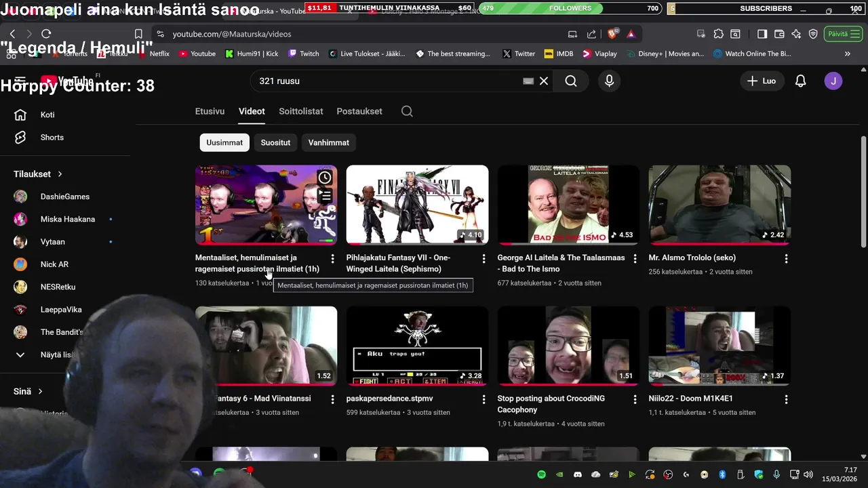The width and height of the screenshot is (868, 488).
Task: Select the Vanhimmat sort chip
Action: coord(329,142)
